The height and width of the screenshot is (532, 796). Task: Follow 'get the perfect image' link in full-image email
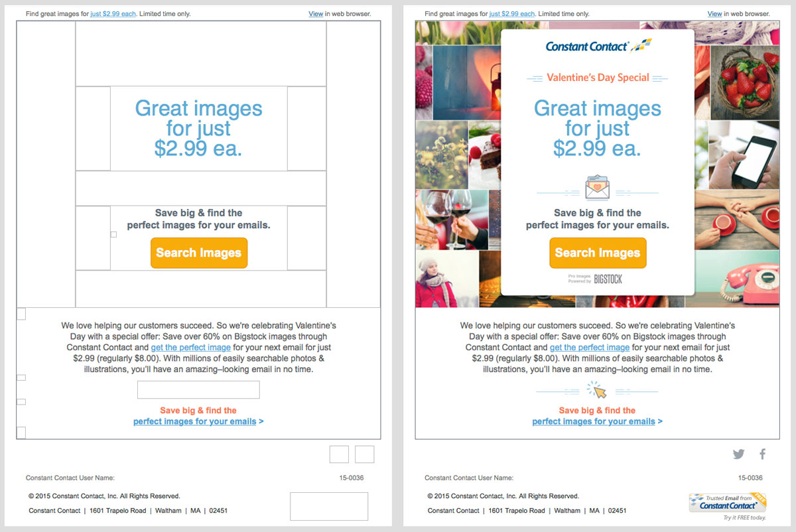coord(590,348)
